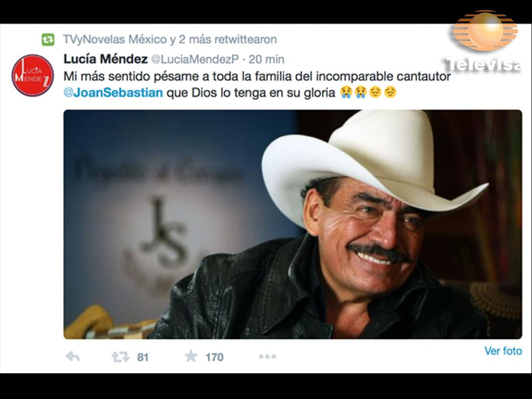This screenshot has width=532, height=399.
Task: Click the favorites count 170
Action: coord(215,357)
